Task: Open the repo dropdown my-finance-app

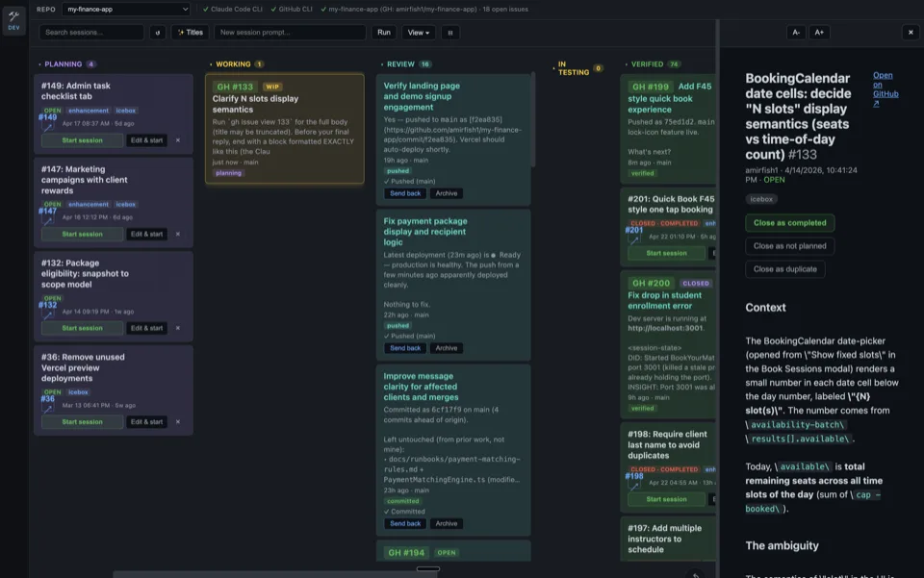Action: (126, 9)
